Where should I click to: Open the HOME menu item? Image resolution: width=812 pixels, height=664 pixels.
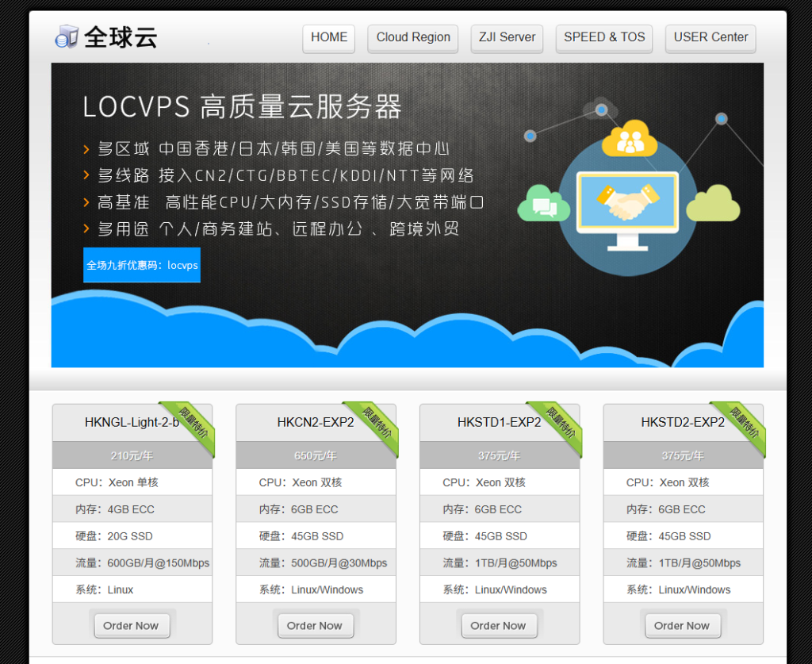(x=328, y=38)
